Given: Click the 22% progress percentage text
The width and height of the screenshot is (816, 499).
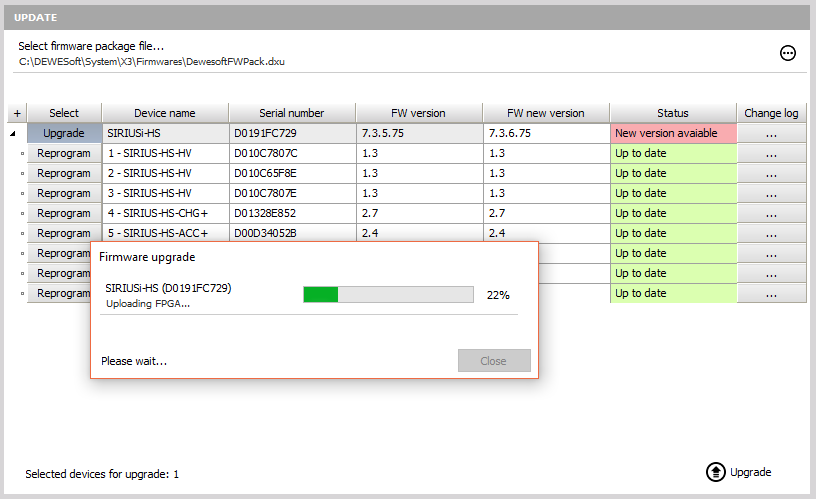Looking at the screenshot, I should [498, 295].
